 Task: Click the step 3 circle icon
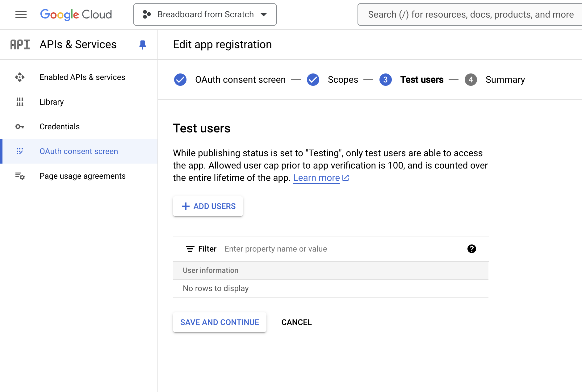pyautogui.click(x=386, y=80)
